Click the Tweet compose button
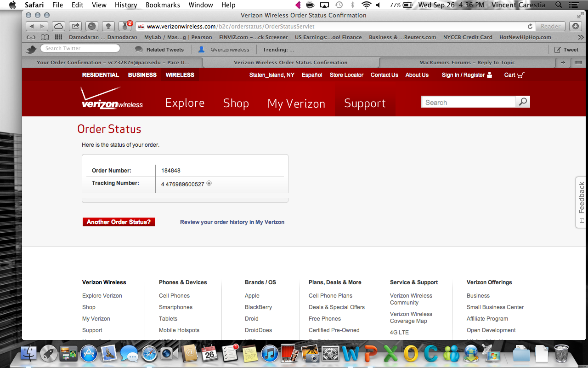Screen dimensions: 588x368 pyautogui.click(x=566, y=49)
